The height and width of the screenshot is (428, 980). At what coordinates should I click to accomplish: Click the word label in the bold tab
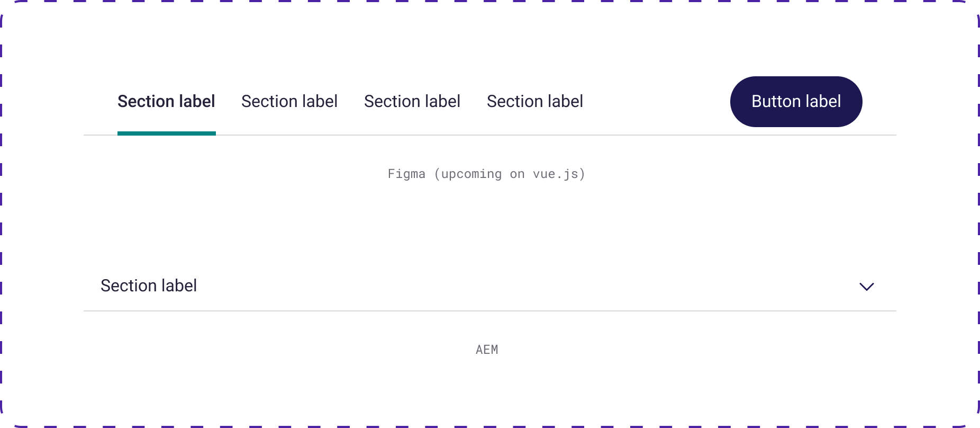point(196,101)
